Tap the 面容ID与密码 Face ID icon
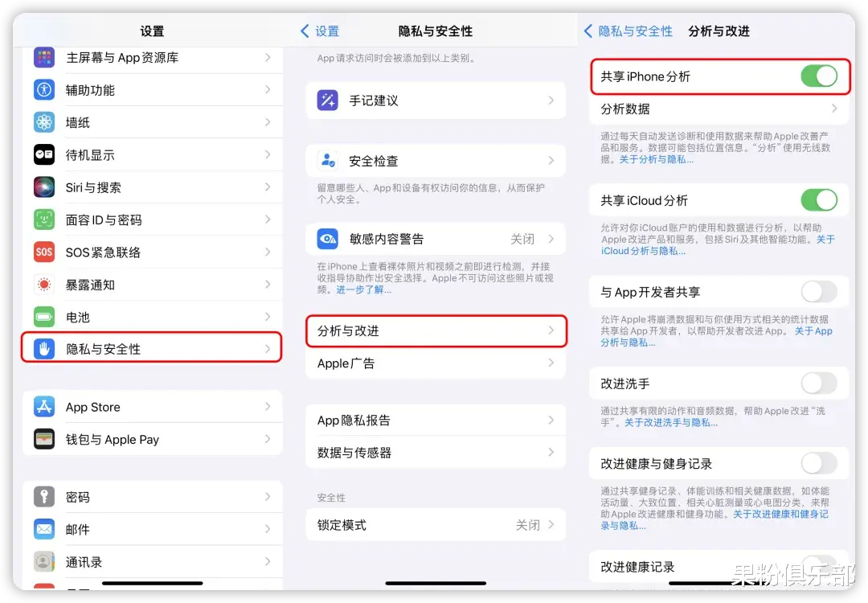The image size is (868, 603). (x=44, y=219)
